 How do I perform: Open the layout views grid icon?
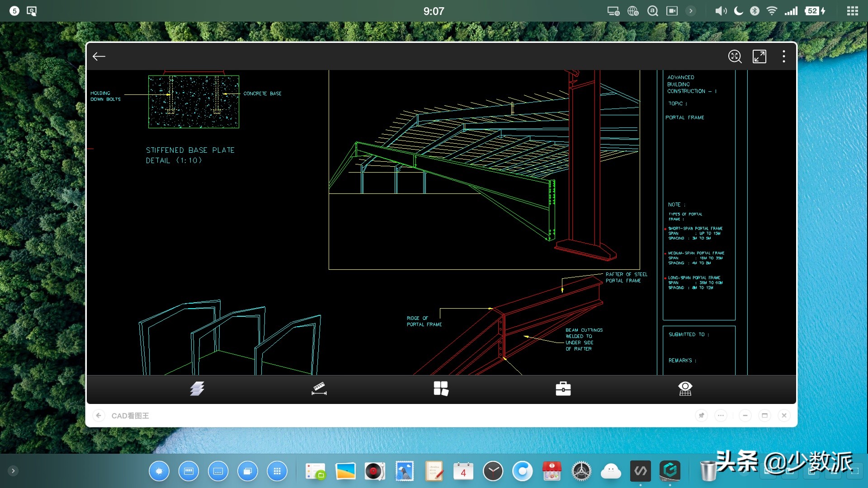[441, 389]
